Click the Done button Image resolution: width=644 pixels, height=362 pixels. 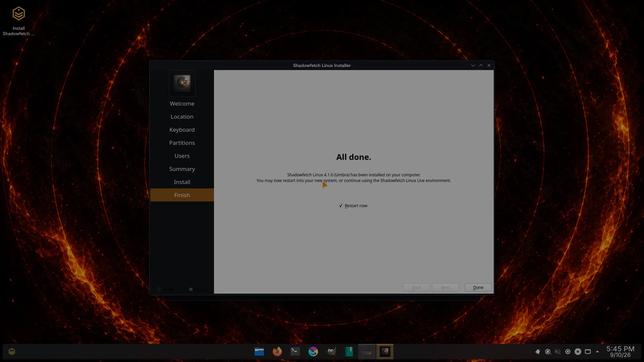click(x=478, y=288)
